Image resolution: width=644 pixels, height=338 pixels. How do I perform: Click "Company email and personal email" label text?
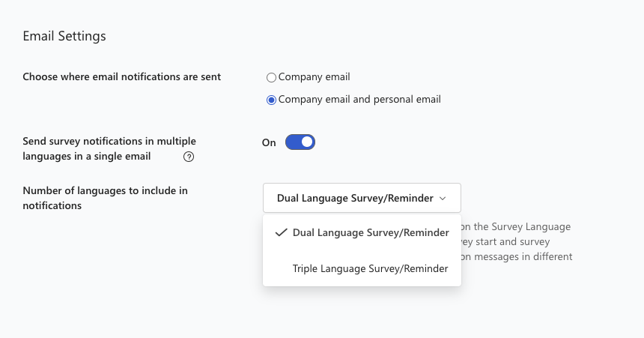tap(359, 99)
